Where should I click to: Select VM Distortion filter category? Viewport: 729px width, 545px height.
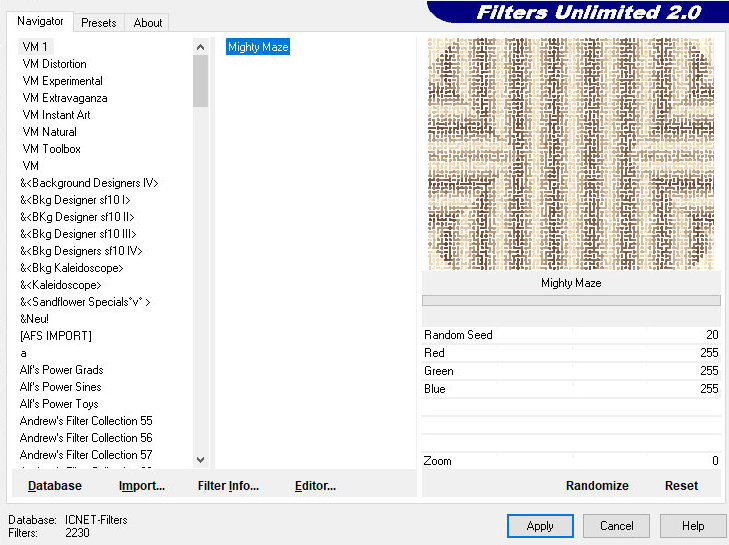(54, 64)
